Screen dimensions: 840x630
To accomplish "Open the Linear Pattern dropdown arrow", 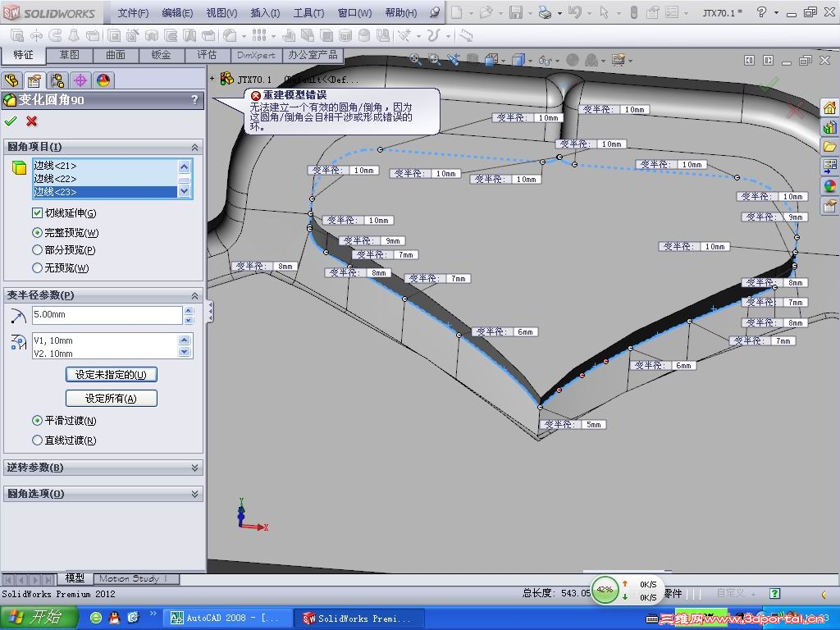I will [x=273, y=36].
